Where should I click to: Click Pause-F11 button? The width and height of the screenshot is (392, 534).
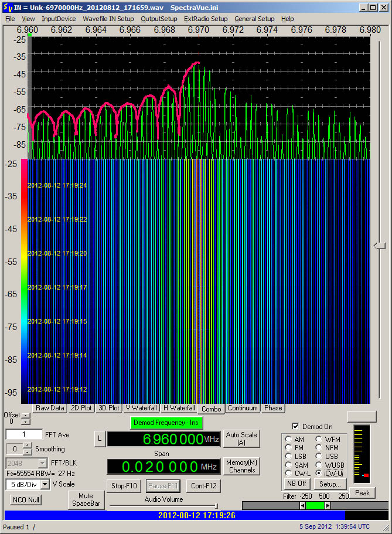[x=163, y=486]
